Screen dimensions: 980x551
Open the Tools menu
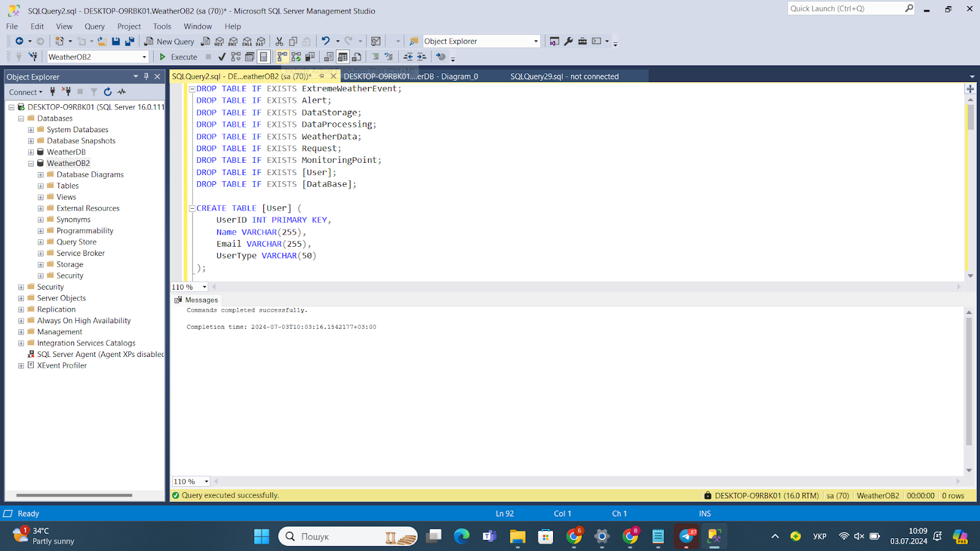(x=162, y=26)
